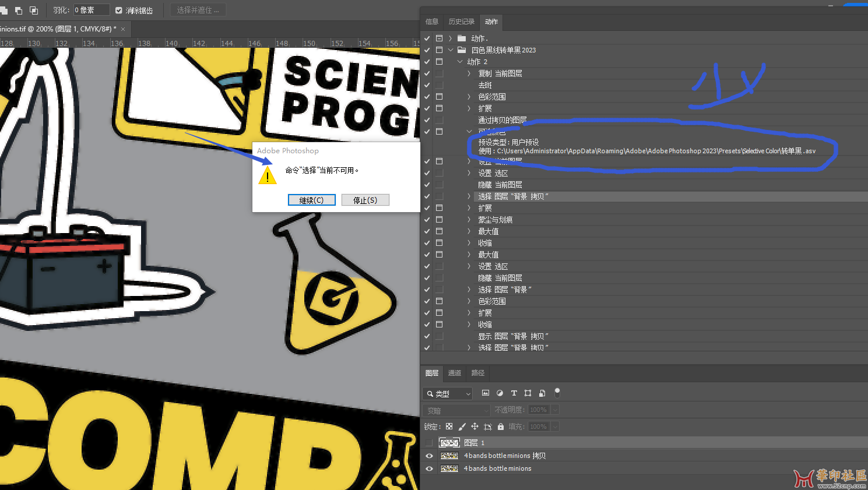Click the lock position icon
The width and height of the screenshot is (868, 490).
(475, 426)
